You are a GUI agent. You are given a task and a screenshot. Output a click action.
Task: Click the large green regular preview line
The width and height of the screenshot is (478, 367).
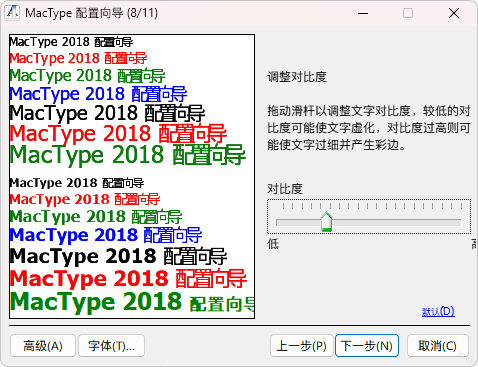[128, 155]
